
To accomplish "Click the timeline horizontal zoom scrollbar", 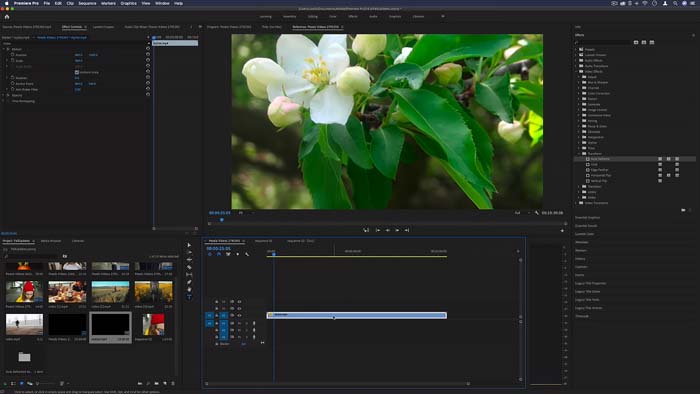I will coord(337,384).
